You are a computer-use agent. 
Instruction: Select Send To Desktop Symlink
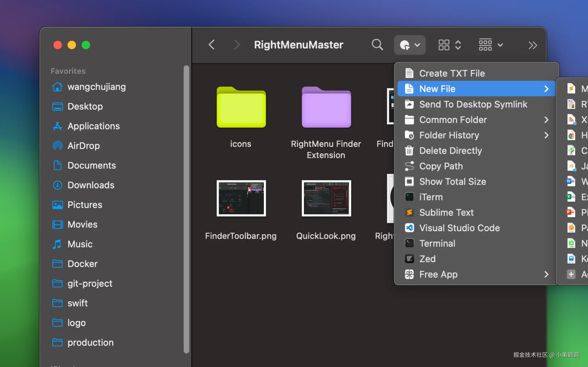pos(473,104)
